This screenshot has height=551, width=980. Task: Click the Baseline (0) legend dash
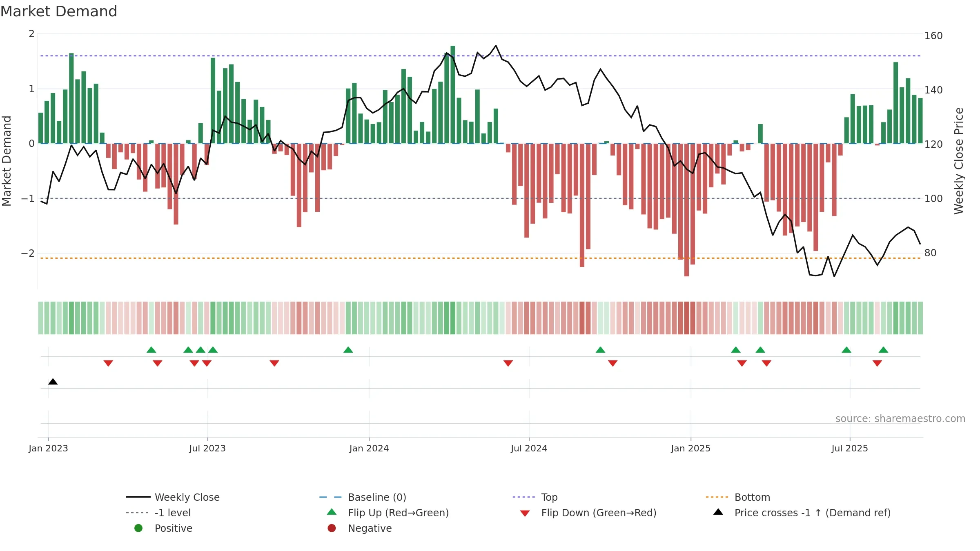330,497
